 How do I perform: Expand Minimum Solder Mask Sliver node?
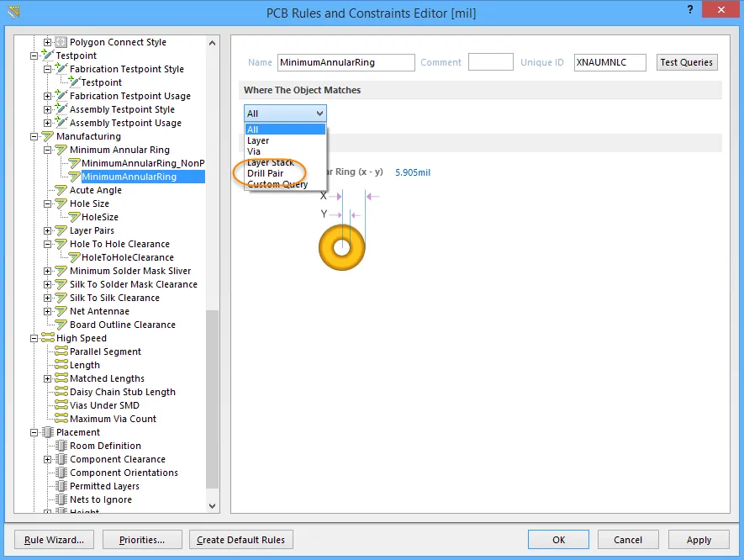pyautogui.click(x=47, y=271)
